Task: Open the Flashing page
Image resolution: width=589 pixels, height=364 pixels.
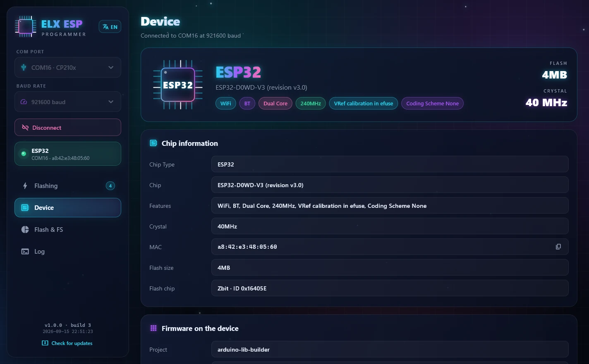Action: point(68,186)
